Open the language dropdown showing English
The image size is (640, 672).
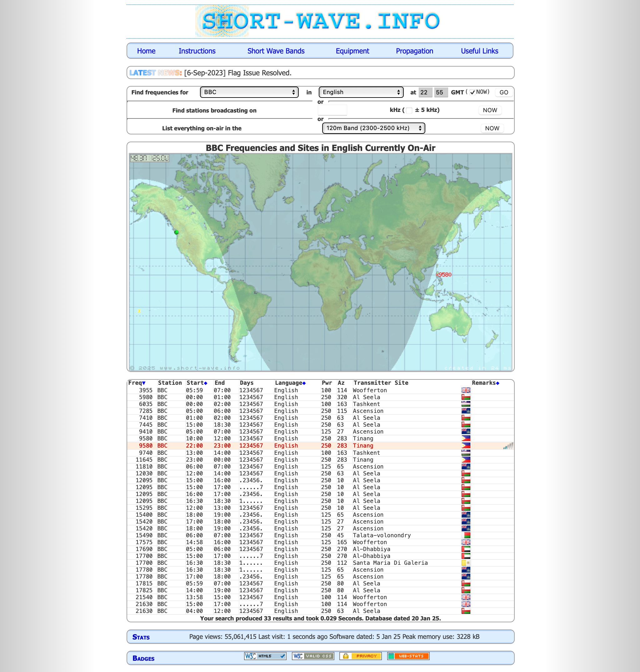pos(361,92)
